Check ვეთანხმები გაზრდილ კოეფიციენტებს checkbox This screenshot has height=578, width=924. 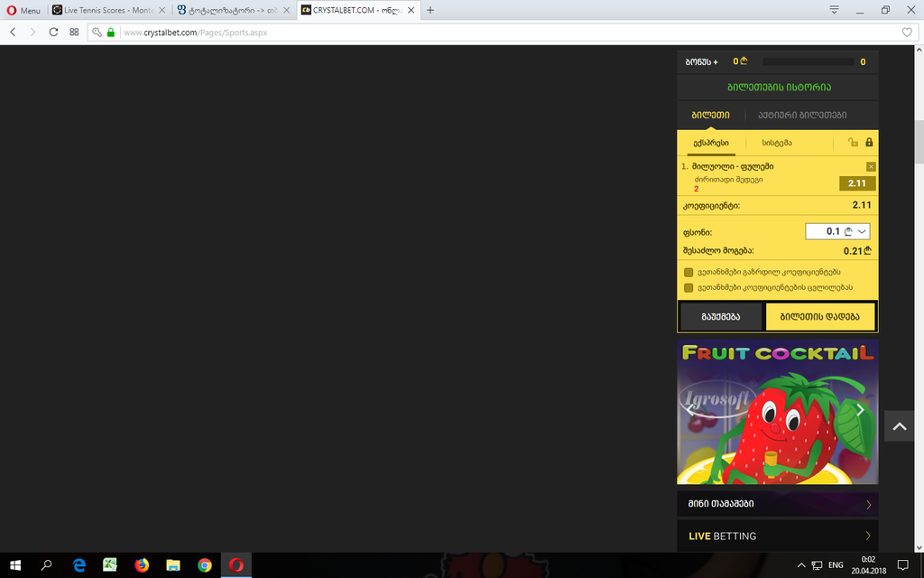(x=688, y=273)
